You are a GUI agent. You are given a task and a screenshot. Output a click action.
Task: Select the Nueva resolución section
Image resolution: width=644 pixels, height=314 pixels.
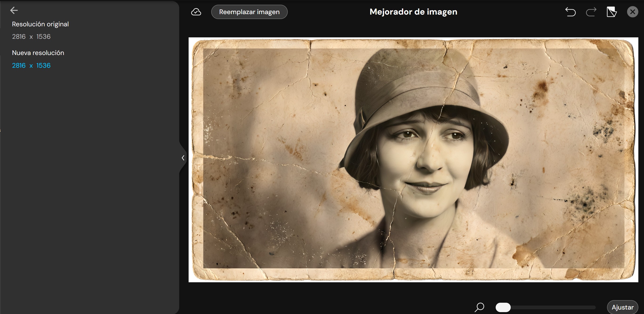pos(38,53)
